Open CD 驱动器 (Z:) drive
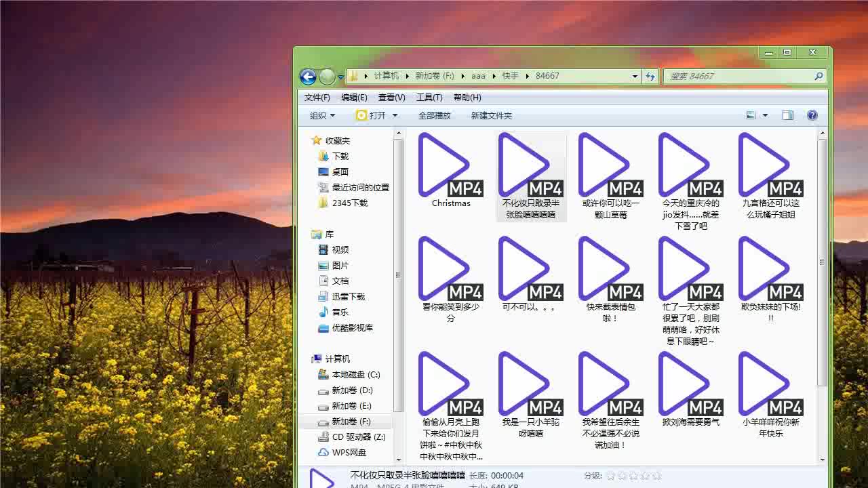Screen dimensions: 868x488 tap(352, 436)
